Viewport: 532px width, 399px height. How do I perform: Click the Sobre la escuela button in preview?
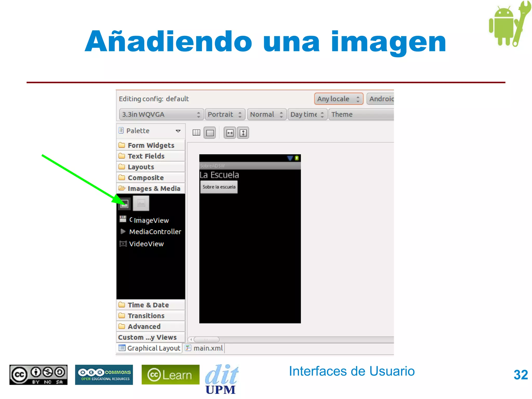coord(219,187)
